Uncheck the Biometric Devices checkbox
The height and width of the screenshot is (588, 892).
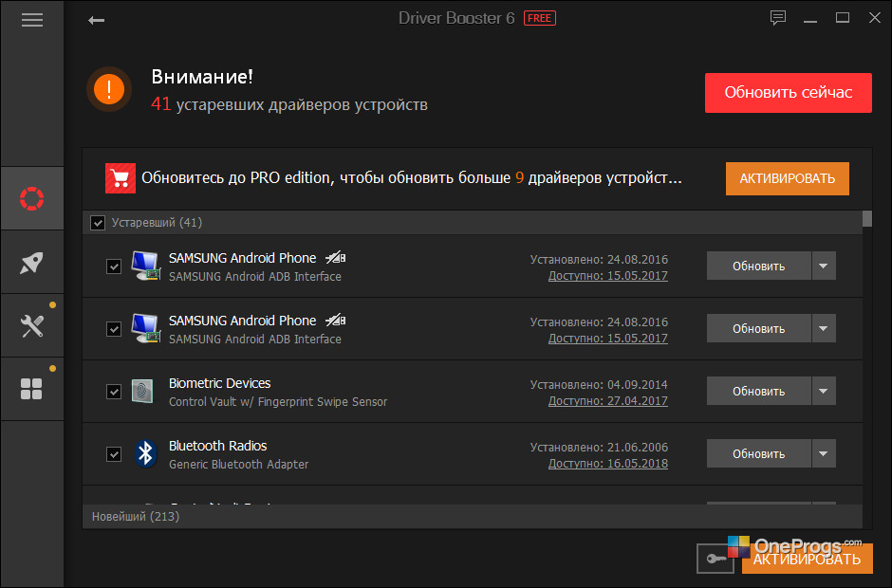114,392
